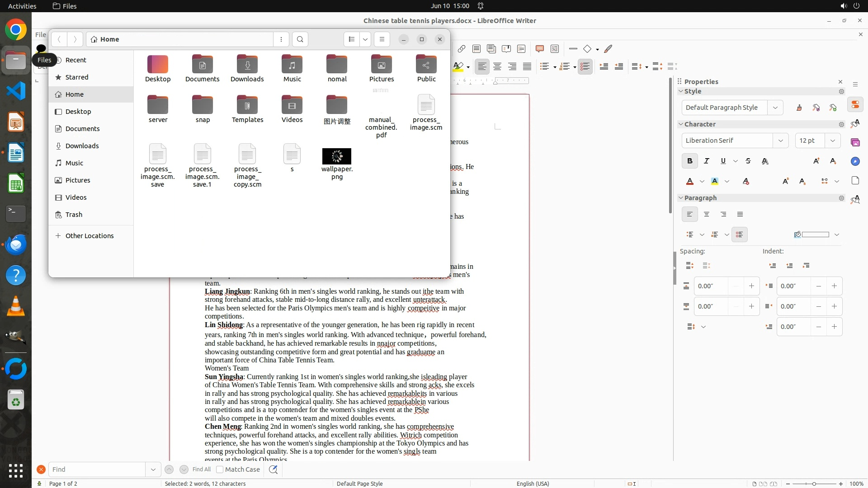
Task: Click the Find text field
Action: [97, 469]
